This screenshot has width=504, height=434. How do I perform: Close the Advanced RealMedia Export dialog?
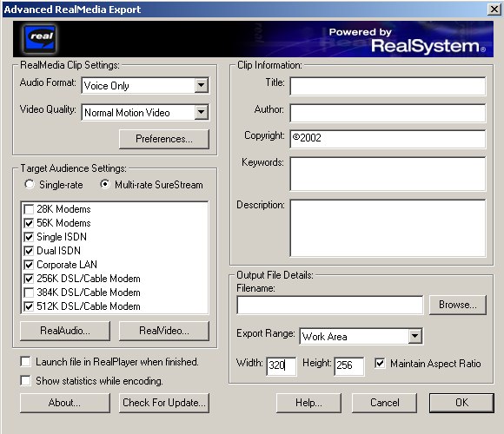point(494,10)
